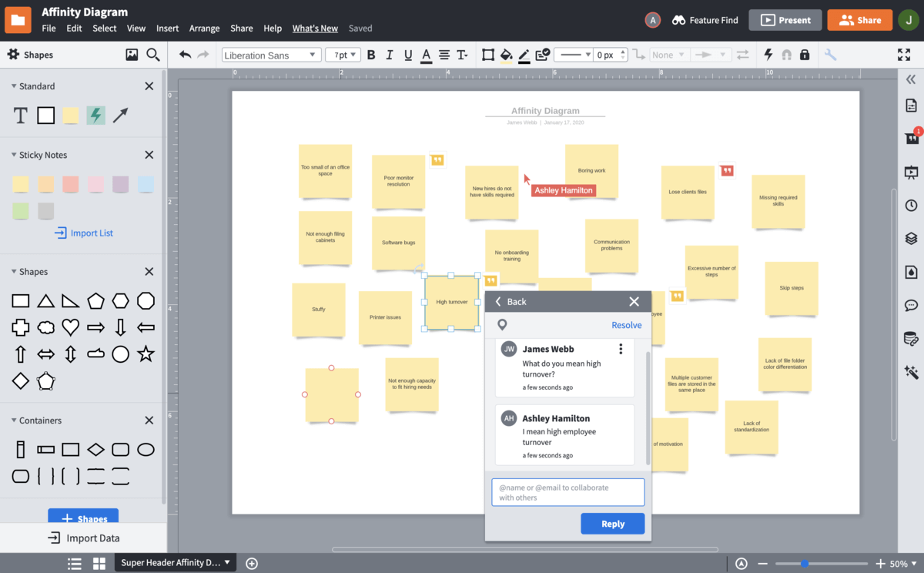
Task: Open the Liberation Sans font dropdown
Action: (x=271, y=55)
